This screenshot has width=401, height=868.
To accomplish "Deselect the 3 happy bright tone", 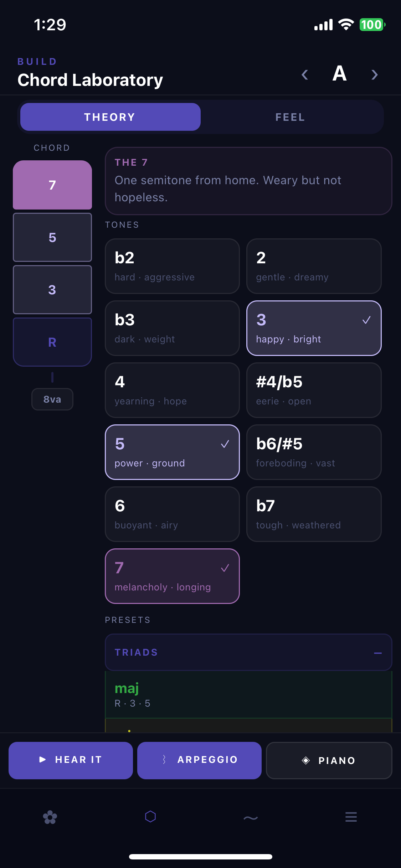I will tap(314, 328).
